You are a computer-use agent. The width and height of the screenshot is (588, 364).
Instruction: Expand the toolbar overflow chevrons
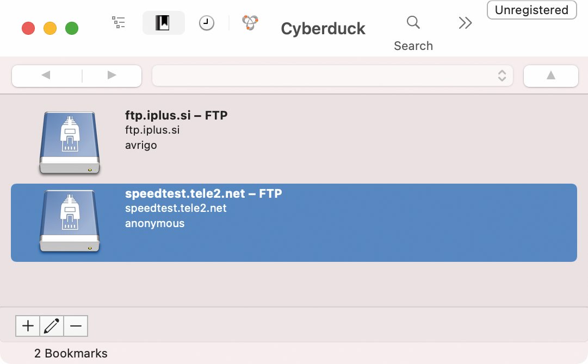[465, 23]
